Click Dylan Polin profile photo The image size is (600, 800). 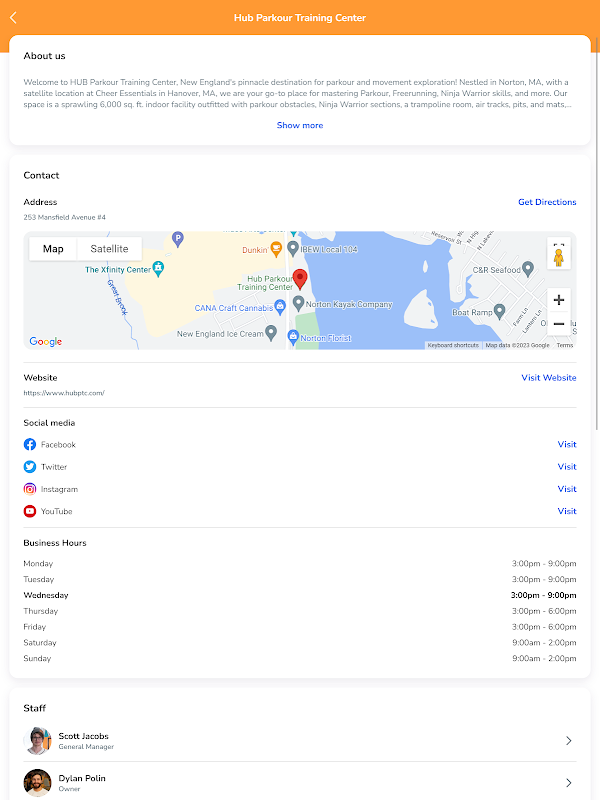pyautogui.click(x=38, y=783)
